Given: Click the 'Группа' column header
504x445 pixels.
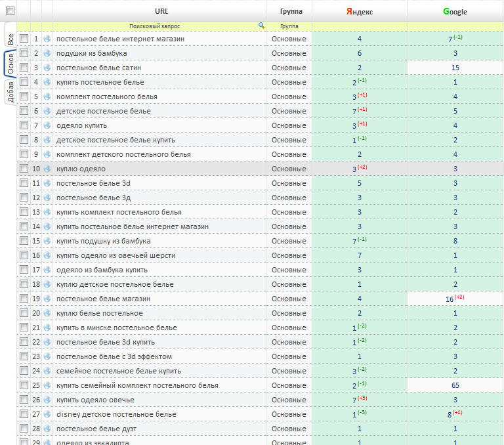Looking at the screenshot, I should [291, 11].
